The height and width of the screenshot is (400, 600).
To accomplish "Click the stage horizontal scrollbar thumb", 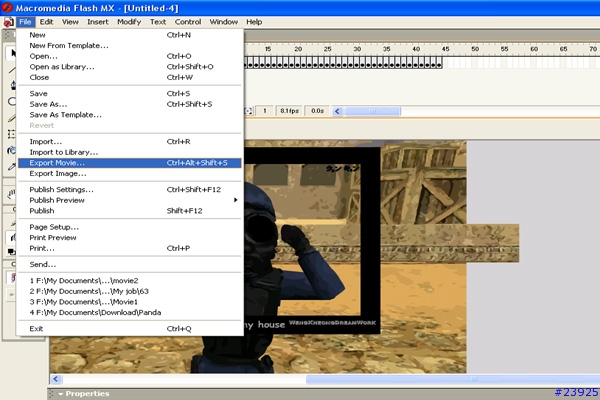I will pos(453,379).
